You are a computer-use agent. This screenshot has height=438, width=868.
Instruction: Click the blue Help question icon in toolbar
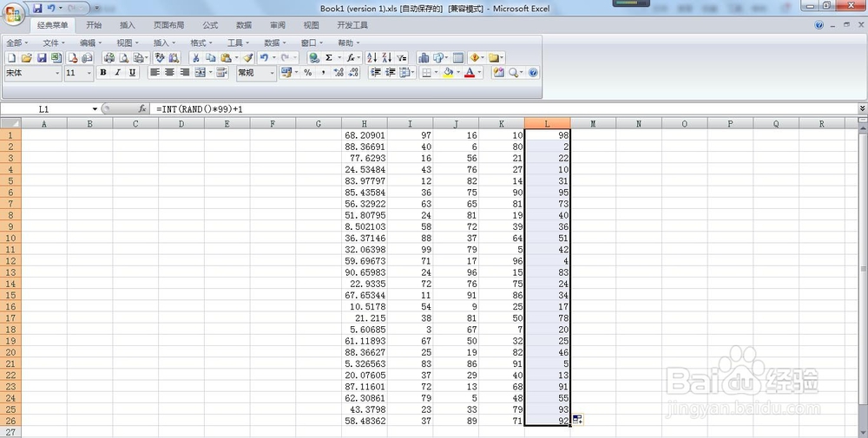(533, 73)
